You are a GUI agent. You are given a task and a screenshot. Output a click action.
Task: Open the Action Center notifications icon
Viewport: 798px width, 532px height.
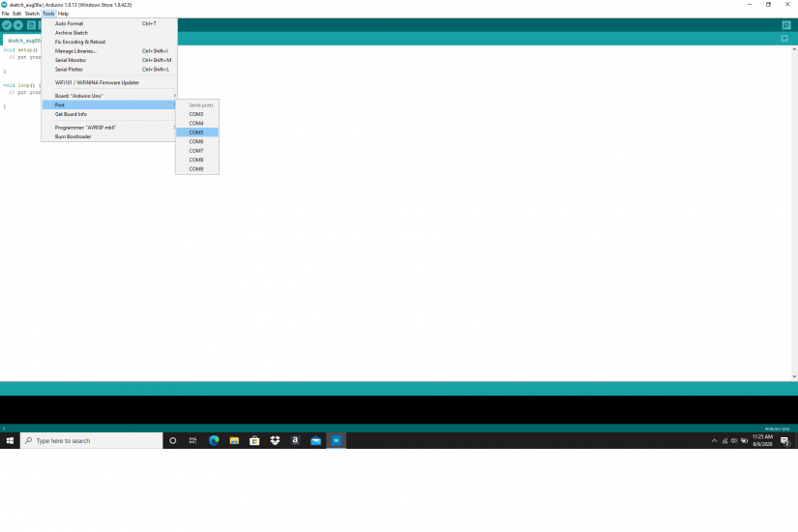(785, 441)
